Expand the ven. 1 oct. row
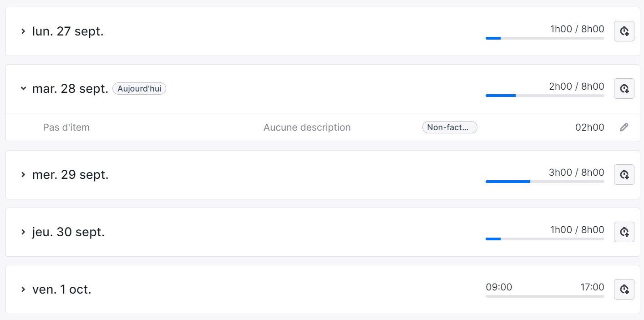This screenshot has height=320, width=644. [23, 289]
